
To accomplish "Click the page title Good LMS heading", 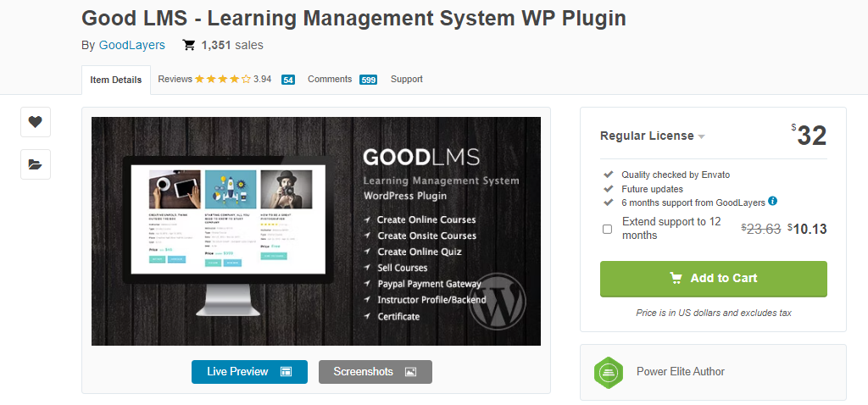I will pos(353,19).
